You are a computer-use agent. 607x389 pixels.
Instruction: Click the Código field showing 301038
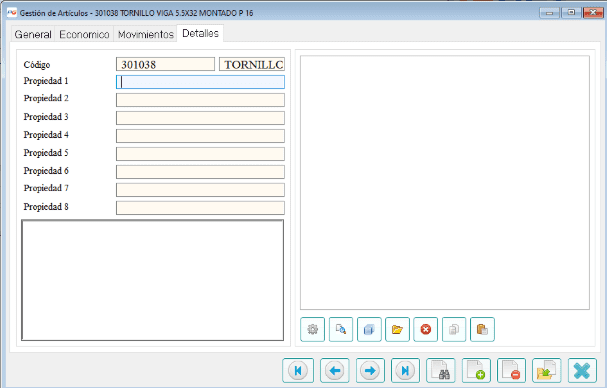coord(165,64)
